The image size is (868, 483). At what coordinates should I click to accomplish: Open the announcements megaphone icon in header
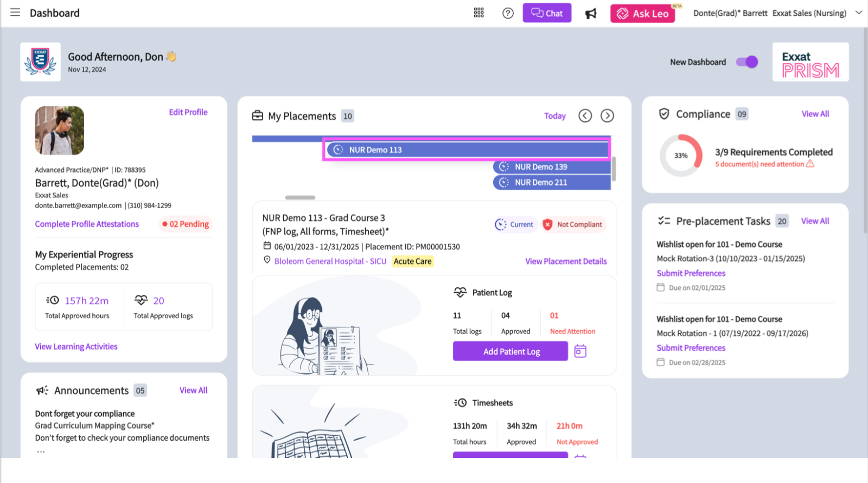point(591,14)
